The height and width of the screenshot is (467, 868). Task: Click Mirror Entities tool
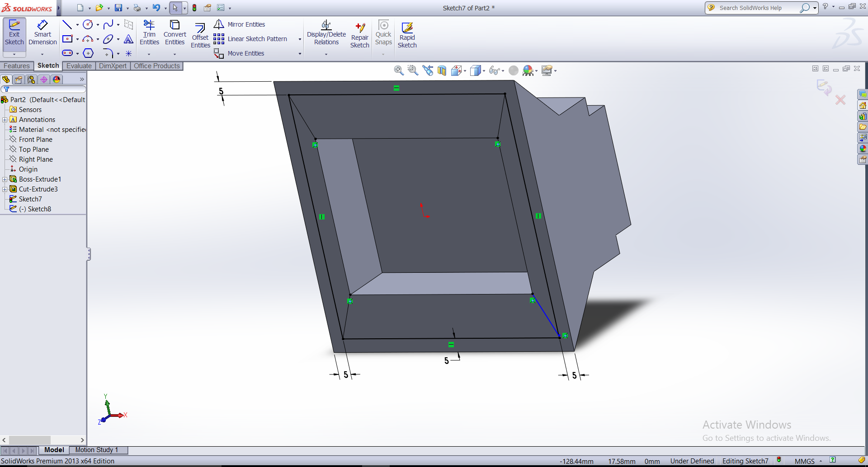(239, 24)
